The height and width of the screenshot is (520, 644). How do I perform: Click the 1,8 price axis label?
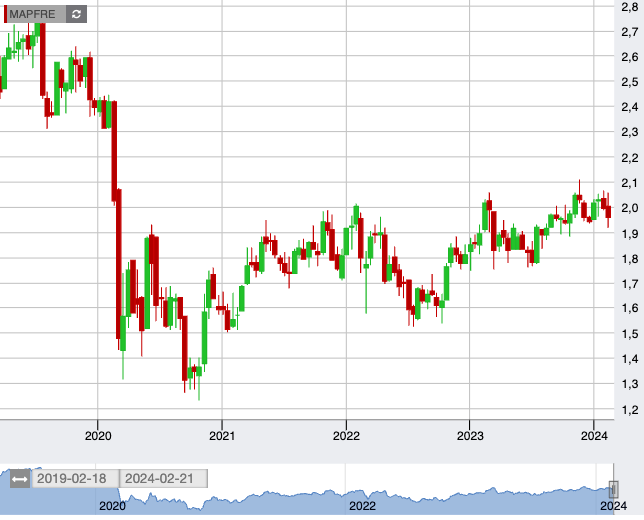click(x=630, y=259)
